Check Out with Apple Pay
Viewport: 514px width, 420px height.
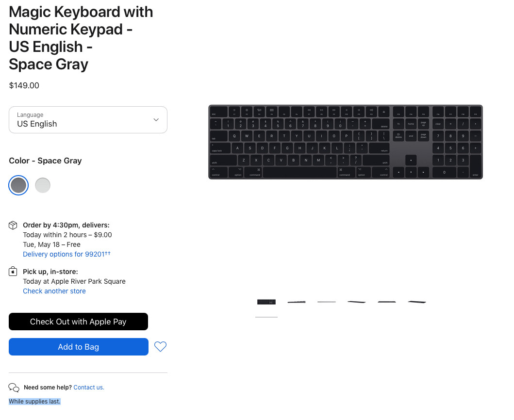(79, 322)
